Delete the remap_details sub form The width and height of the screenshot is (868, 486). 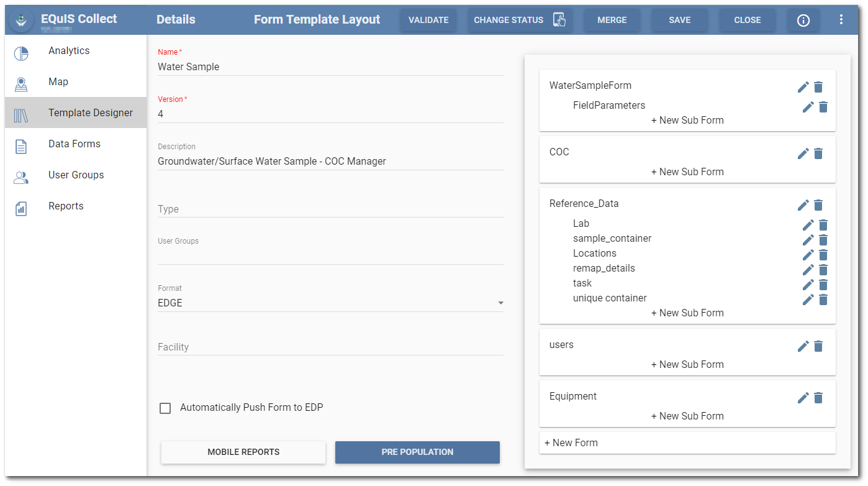tap(823, 270)
